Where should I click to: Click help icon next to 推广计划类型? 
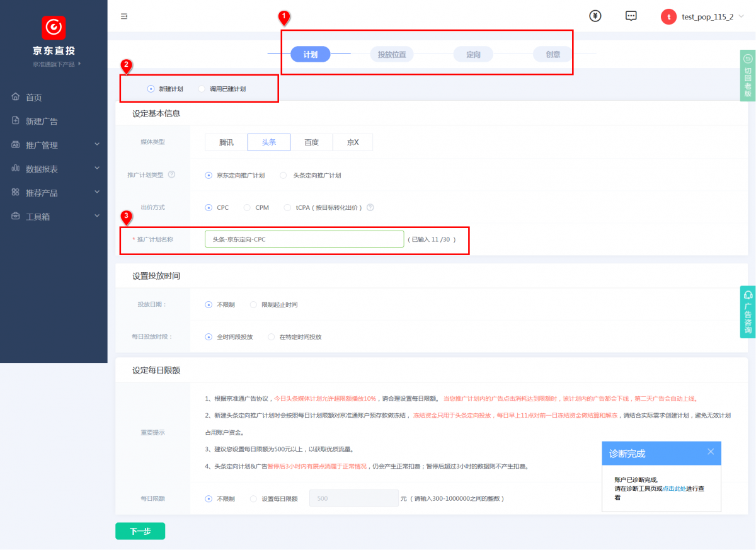click(x=171, y=175)
